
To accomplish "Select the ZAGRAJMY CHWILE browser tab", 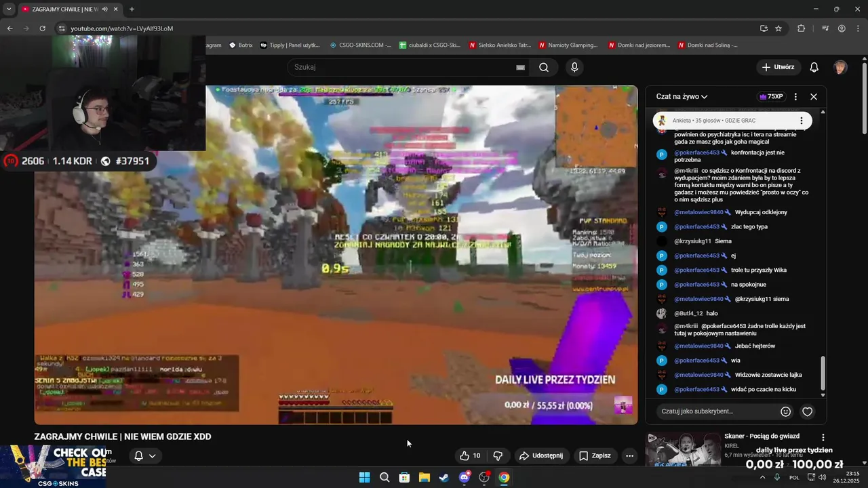I will (x=69, y=9).
